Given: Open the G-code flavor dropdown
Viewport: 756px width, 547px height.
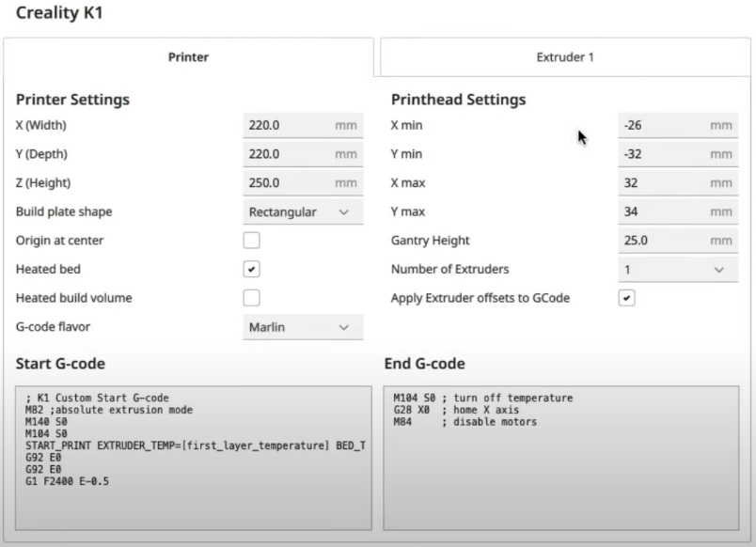Looking at the screenshot, I should [x=303, y=327].
